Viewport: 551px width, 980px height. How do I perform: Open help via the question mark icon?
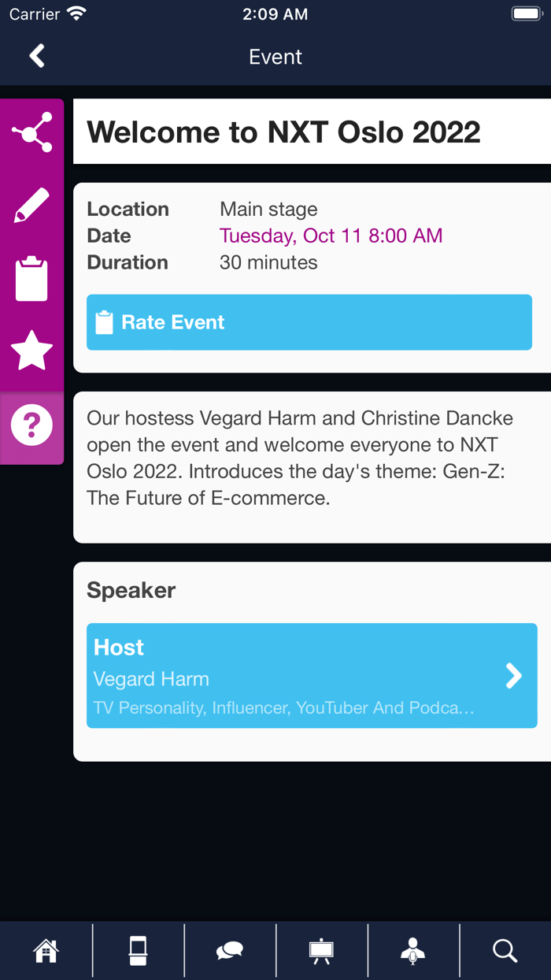pos(31,425)
